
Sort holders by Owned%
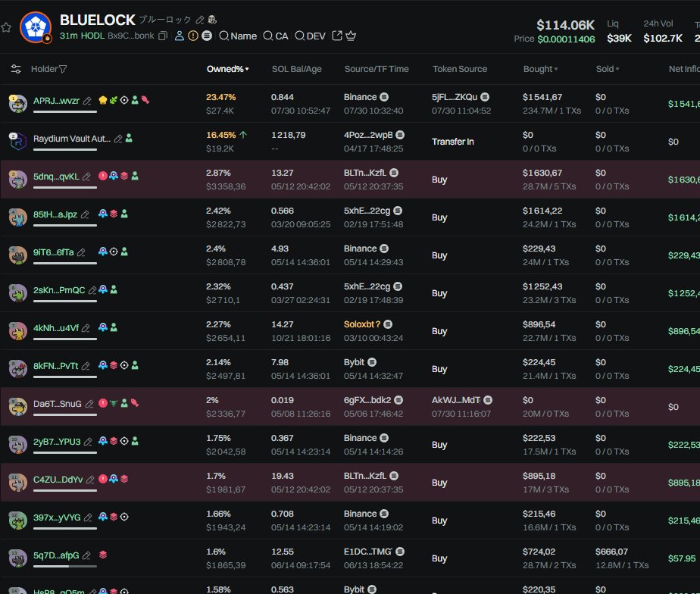click(x=228, y=69)
